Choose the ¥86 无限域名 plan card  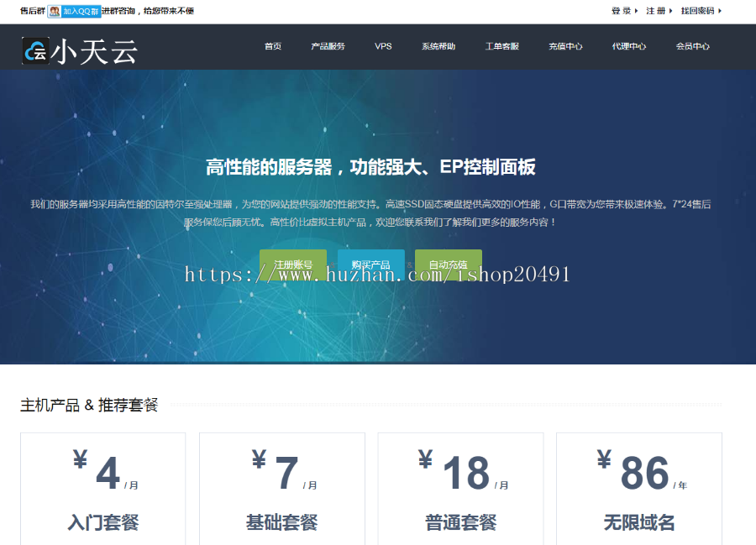point(639,489)
